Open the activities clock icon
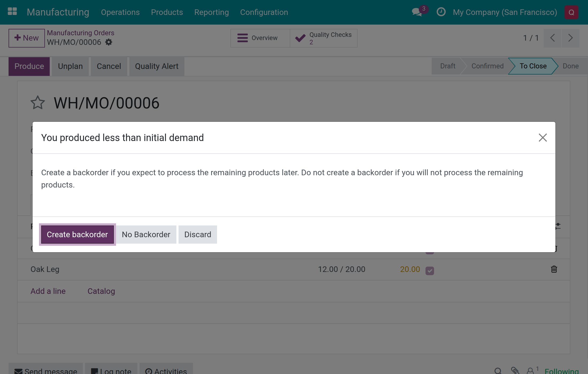Viewport: 588px width, 374px height. 441,12
